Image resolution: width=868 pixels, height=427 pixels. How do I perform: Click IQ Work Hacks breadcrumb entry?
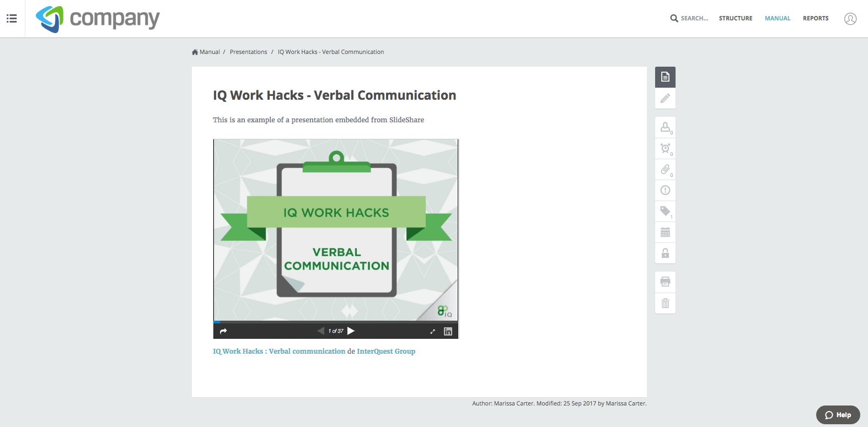pos(331,52)
